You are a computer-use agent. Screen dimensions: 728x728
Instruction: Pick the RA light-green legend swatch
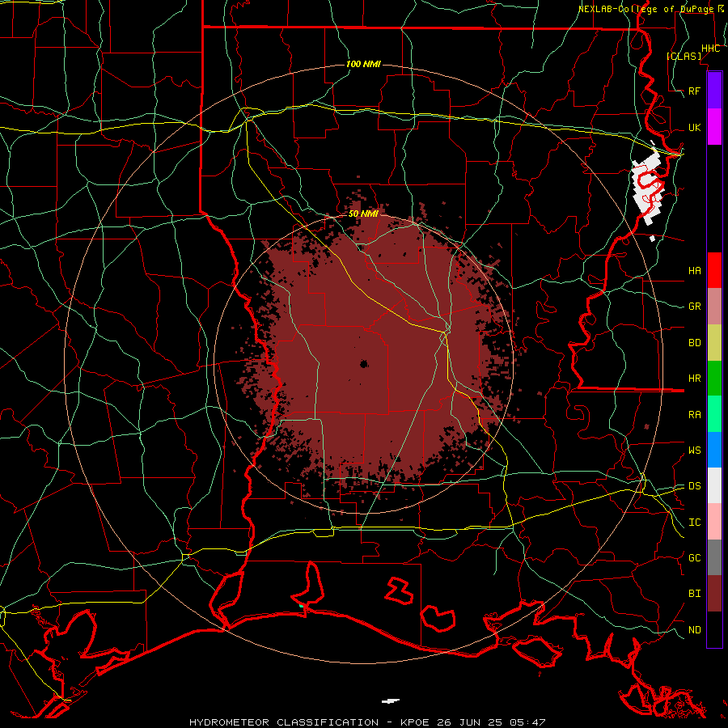pos(714,414)
